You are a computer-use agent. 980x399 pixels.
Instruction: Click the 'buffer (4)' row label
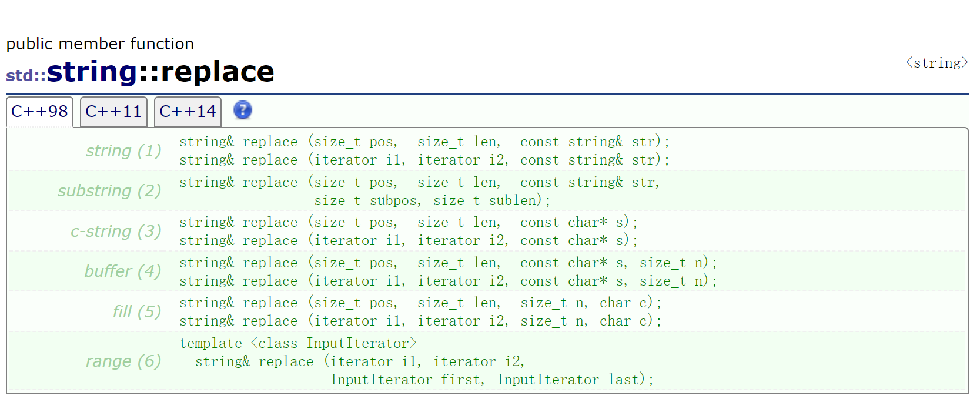click(123, 271)
